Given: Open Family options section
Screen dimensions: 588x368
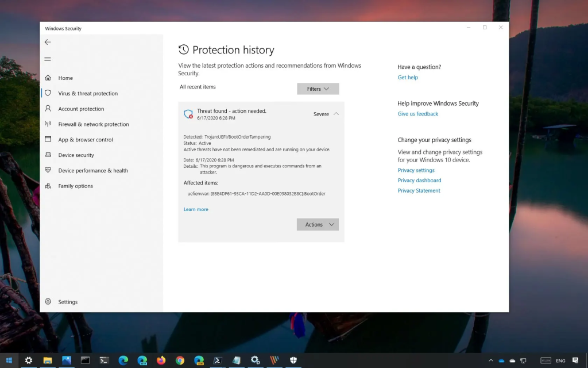Looking at the screenshot, I should click(x=75, y=186).
